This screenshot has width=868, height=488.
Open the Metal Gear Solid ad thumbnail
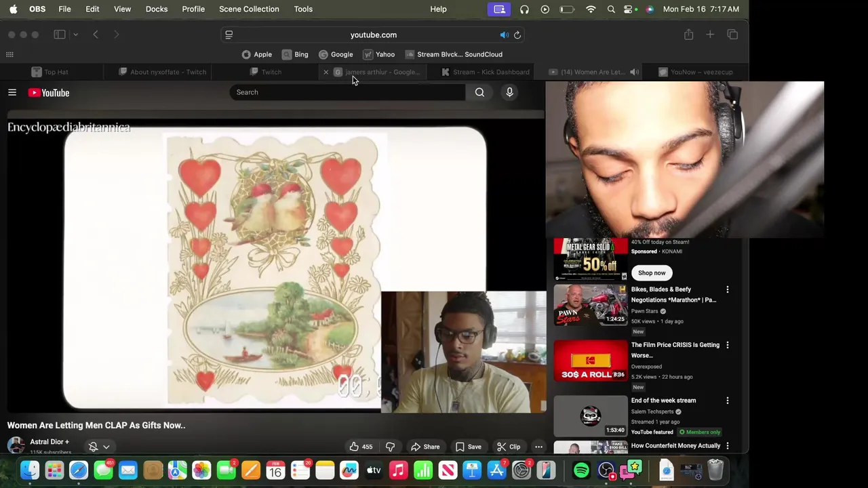[591, 260]
